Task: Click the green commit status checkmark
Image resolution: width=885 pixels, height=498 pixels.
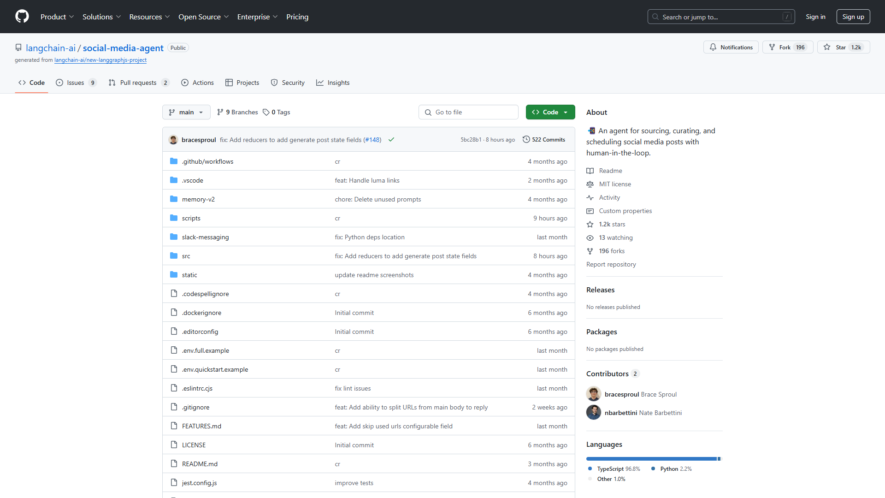Action: point(391,139)
